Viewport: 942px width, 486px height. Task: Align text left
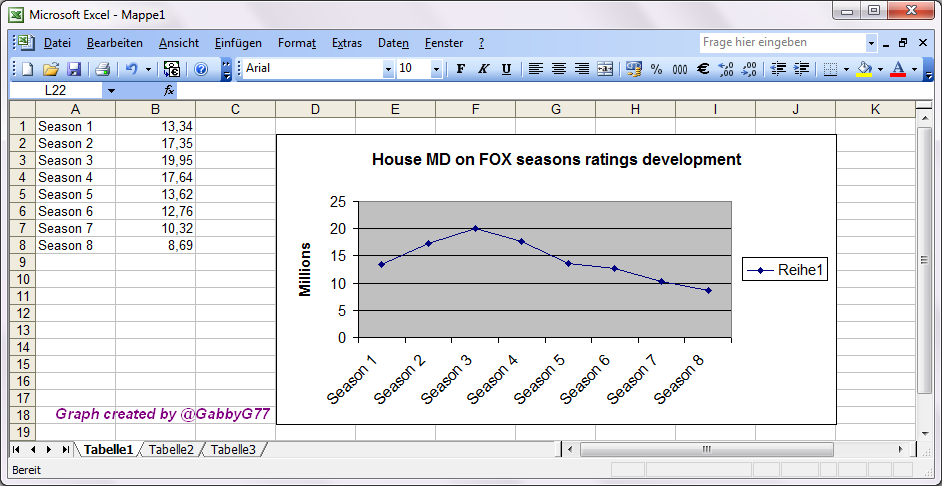[x=535, y=69]
